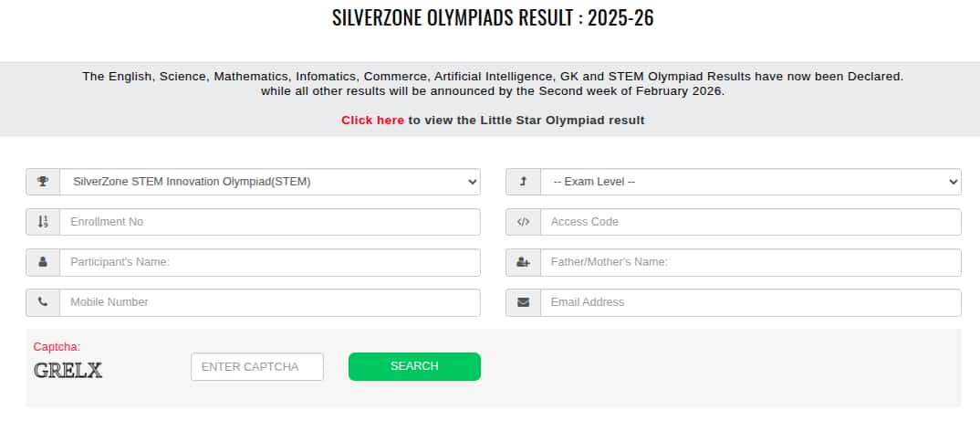Click the person icon beside Participant's Name
The image size is (980, 421).
tap(43, 262)
